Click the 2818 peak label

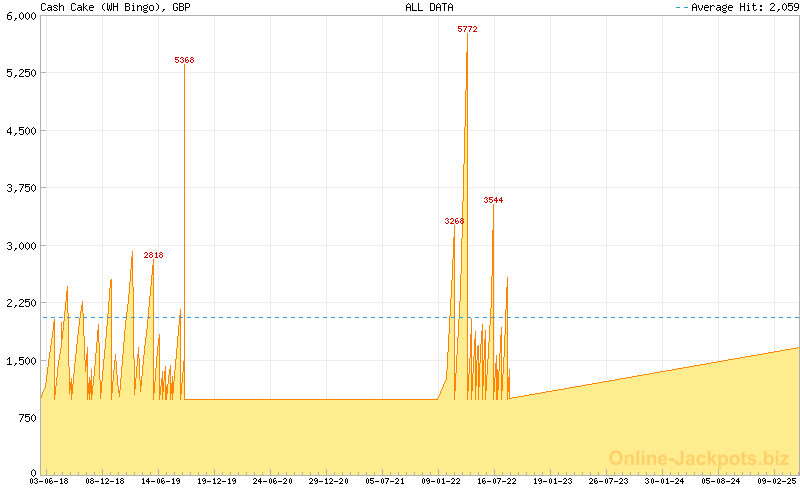pos(153,256)
